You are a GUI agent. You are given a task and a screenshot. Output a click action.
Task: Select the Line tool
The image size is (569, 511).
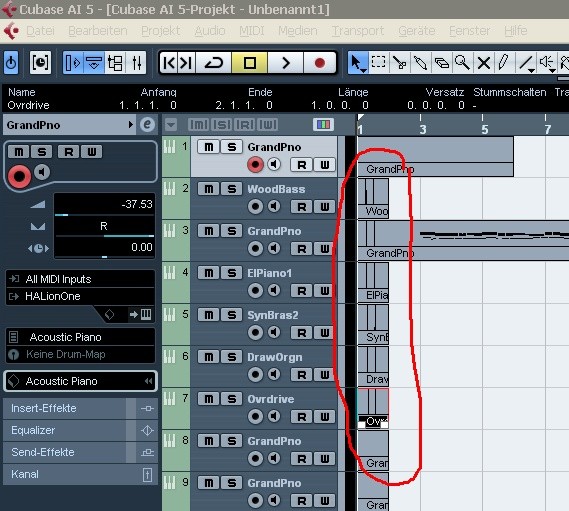526,63
